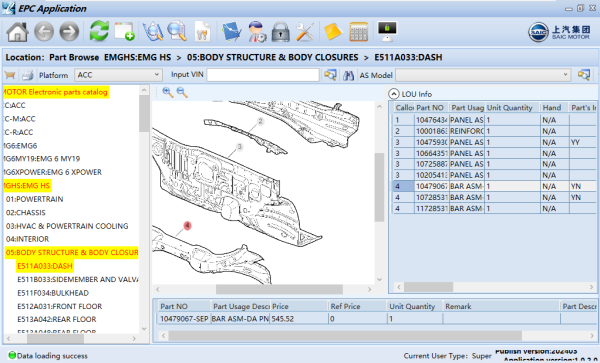This screenshot has height=363, width=600.
Task: Open the yellow note icon
Action: 333,32
